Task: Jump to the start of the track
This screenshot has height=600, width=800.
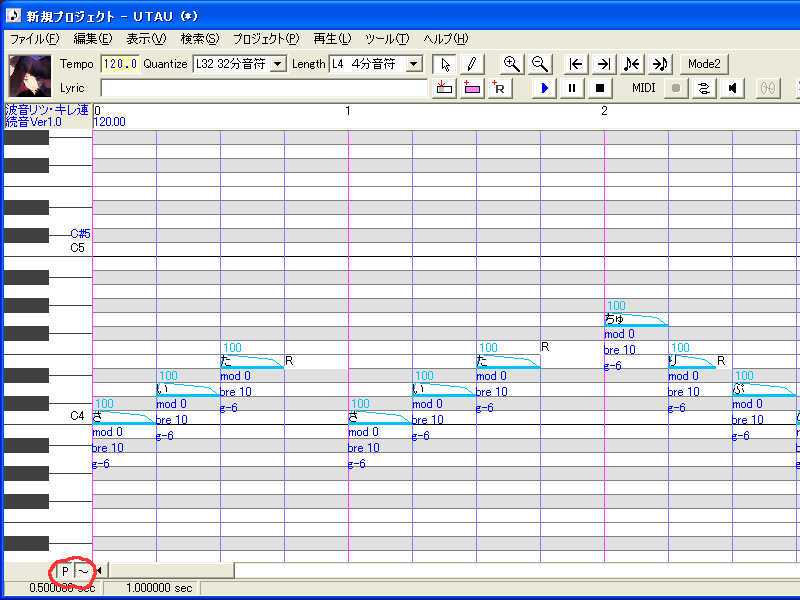Action: tap(575, 64)
